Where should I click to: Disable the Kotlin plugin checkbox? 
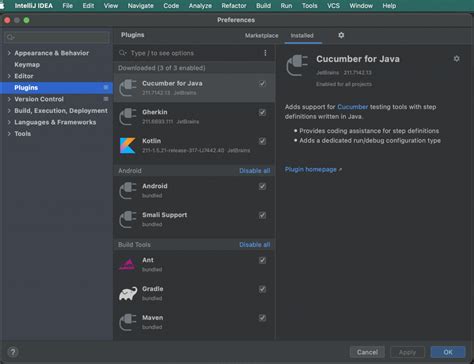pyautogui.click(x=262, y=141)
